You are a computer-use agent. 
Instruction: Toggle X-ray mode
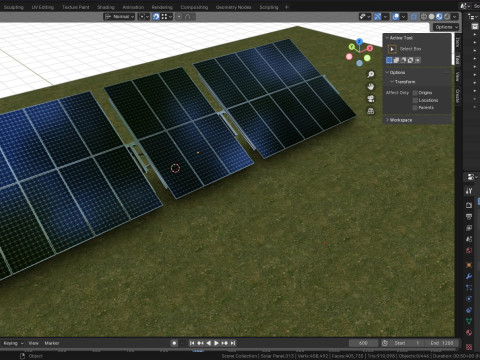414,17
